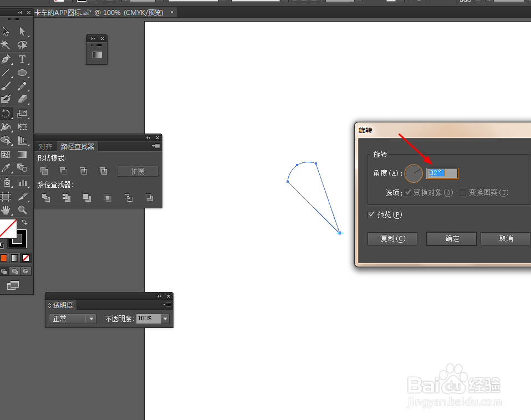Expand the small gradient panel

pos(94,39)
